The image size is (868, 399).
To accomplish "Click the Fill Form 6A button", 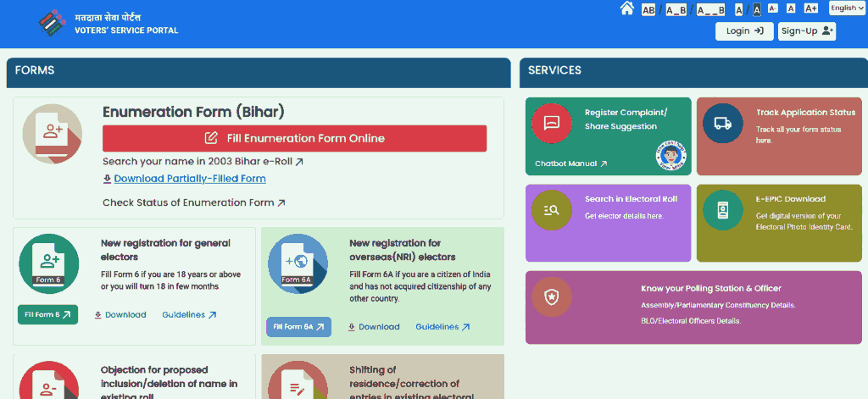I will pos(299,326).
